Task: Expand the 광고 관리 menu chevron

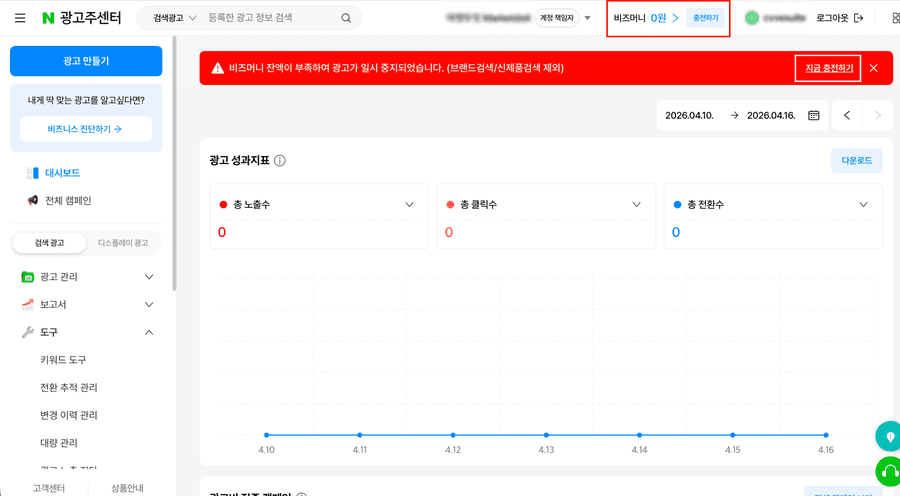Action: pos(149,277)
